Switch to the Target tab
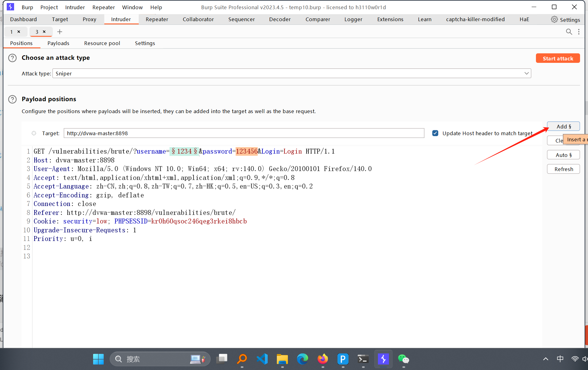 60,19
